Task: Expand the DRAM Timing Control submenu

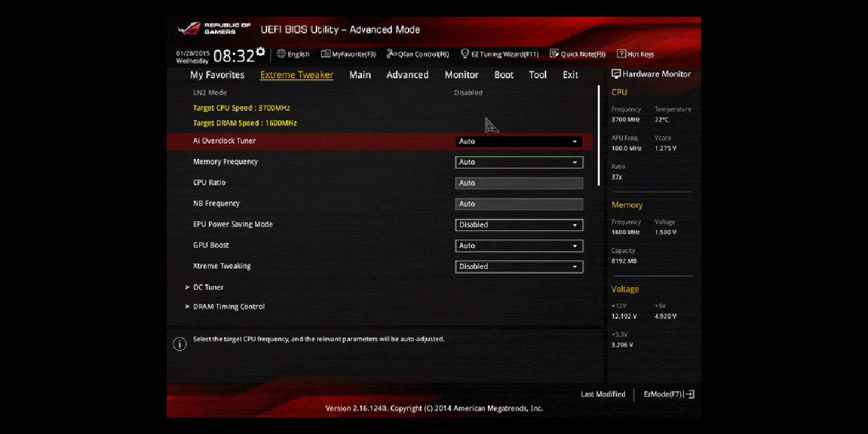Action: click(x=229, y=306)
